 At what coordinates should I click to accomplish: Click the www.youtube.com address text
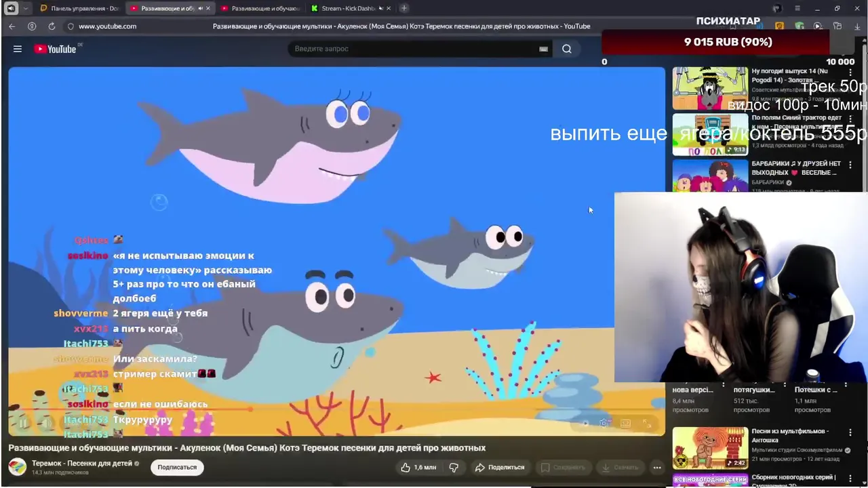click(107, 26)
